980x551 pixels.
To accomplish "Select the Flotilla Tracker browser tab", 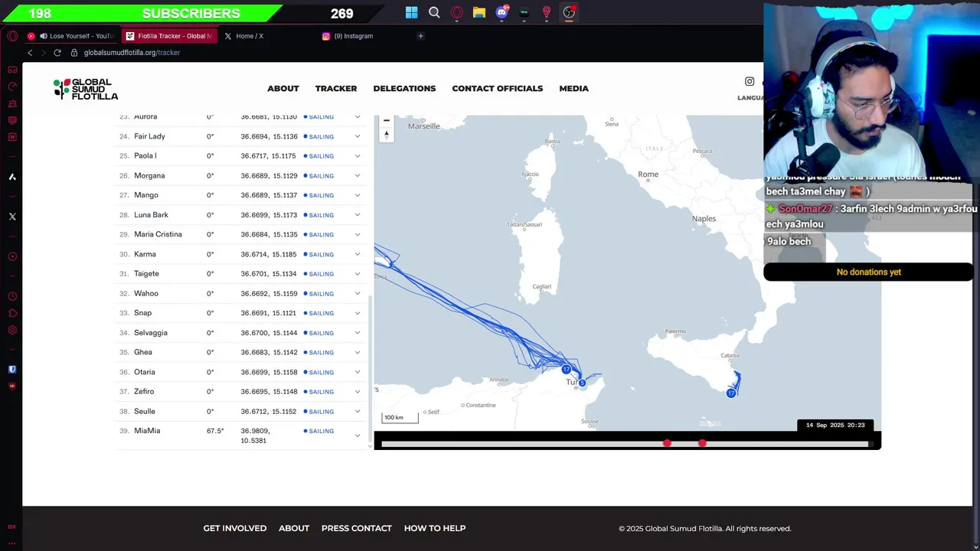I will point(169,36).
